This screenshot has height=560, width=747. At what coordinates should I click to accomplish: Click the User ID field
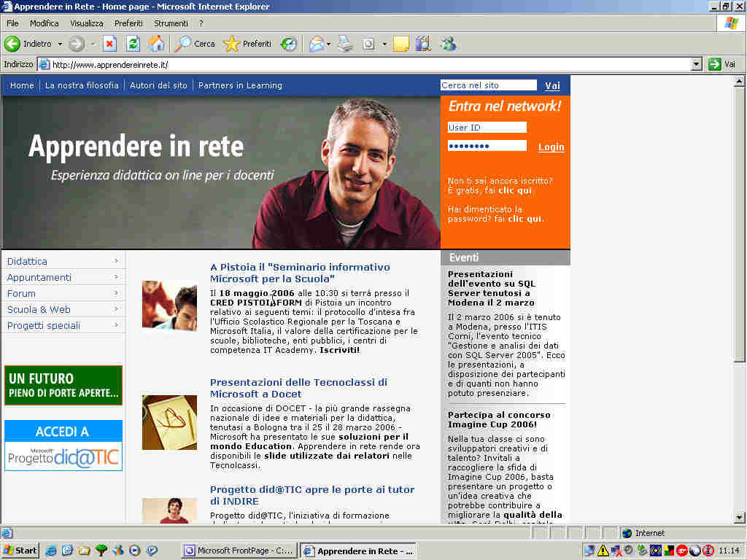point(487,127)
